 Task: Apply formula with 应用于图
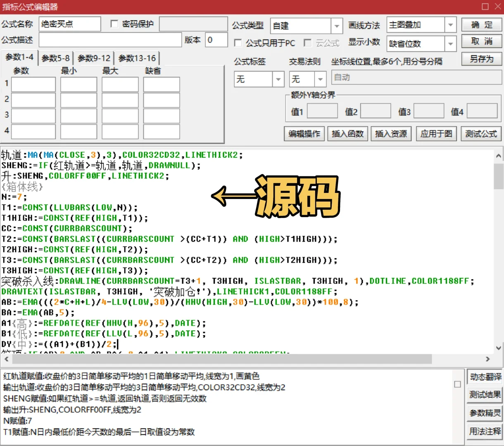436,133
